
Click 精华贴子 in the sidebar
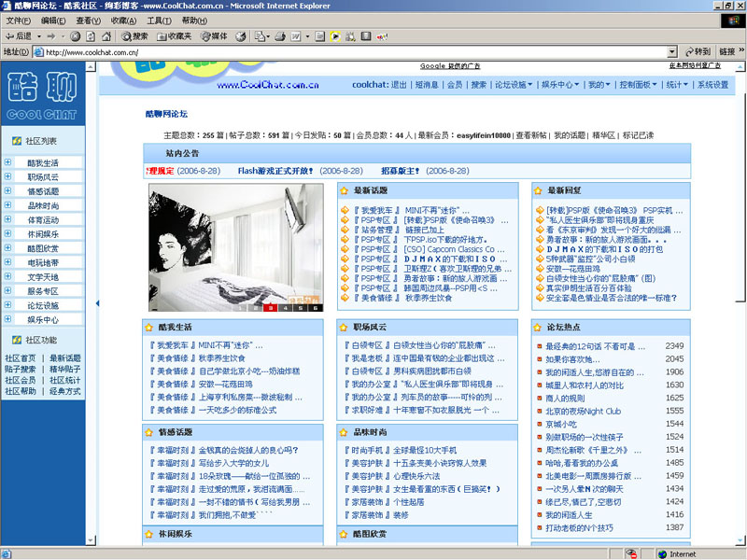pos(65,369)
